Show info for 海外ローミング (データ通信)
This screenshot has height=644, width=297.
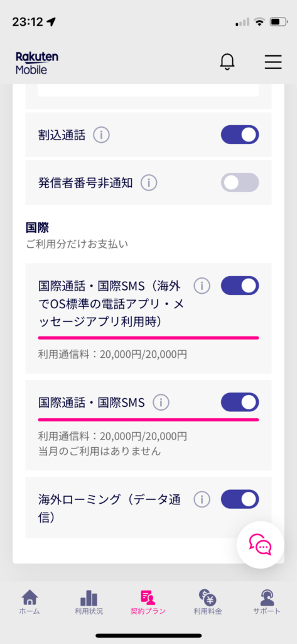point(202,499)
